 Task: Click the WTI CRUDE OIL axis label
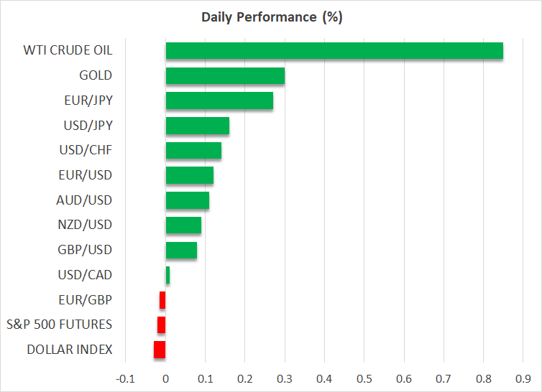(x=67, y=51)
